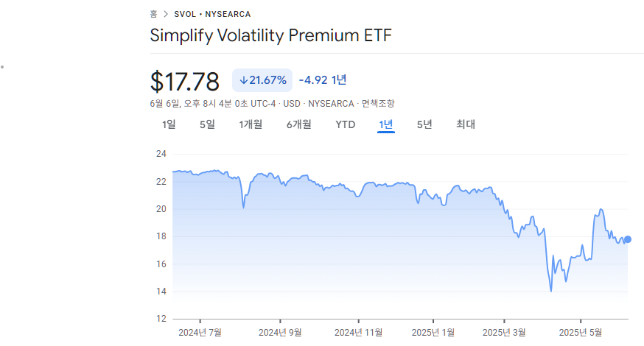Open the 면책조항 disclaimer link

(378, 103)
